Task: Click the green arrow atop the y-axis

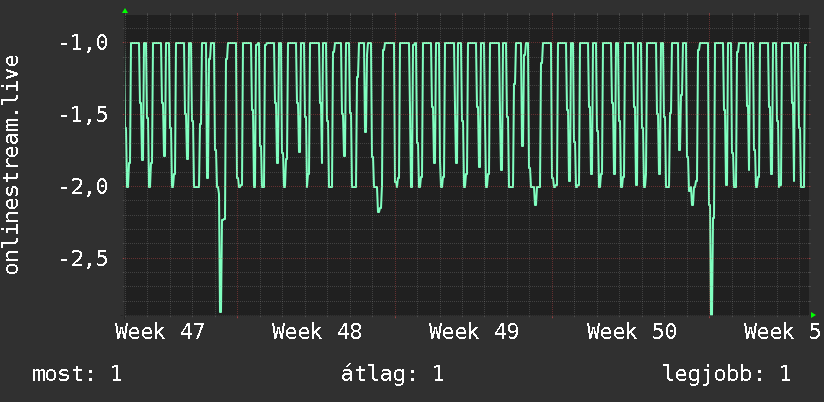Action: tap(125, 11)
